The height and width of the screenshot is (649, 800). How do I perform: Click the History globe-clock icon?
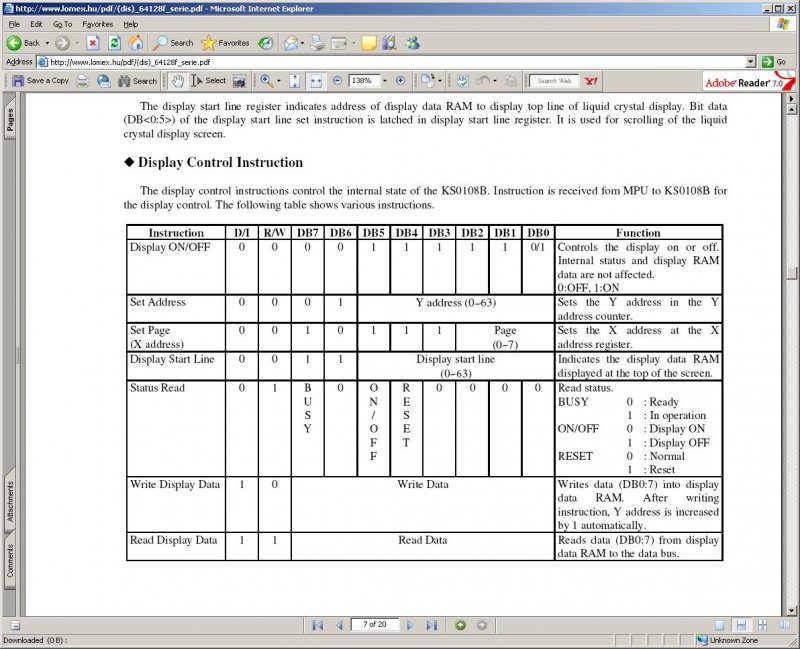coord(265,43)
